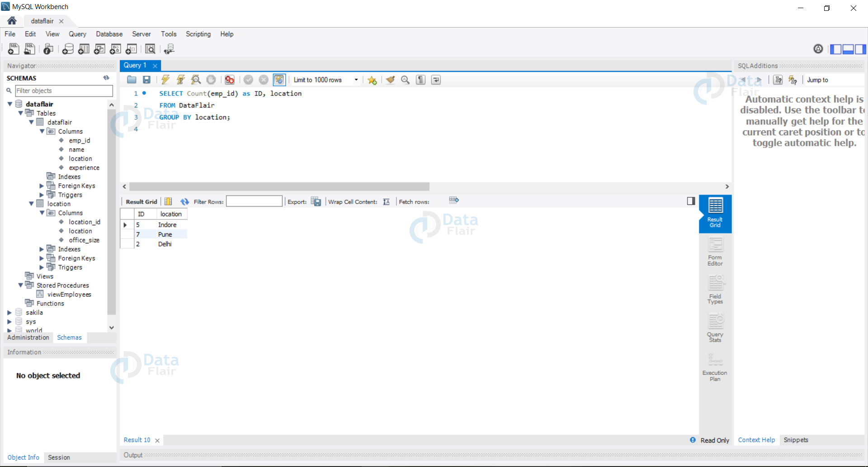
Task: Open the Query menu
Action: tap(77, 34)
